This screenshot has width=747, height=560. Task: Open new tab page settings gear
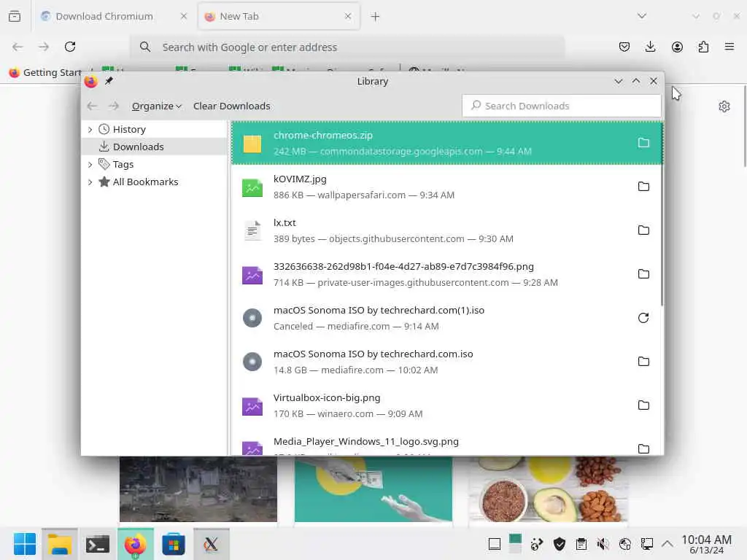click(x=724, y=106)
